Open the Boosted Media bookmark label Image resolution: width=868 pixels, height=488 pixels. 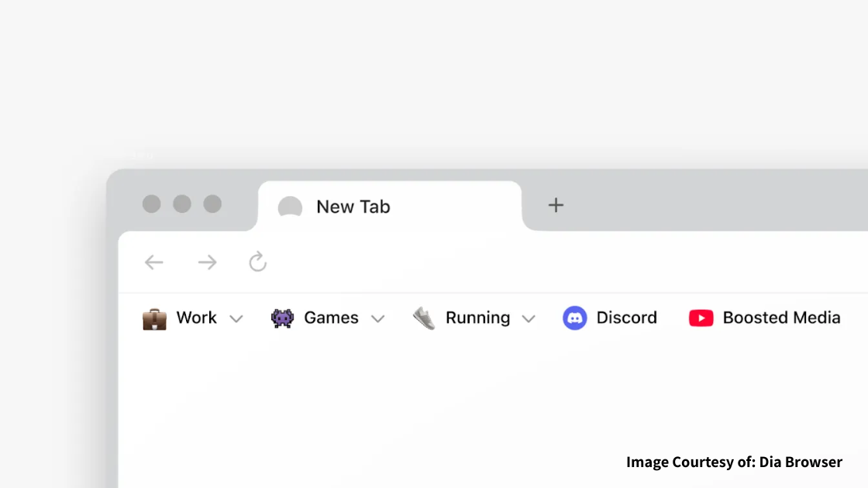tap(781, 318)
